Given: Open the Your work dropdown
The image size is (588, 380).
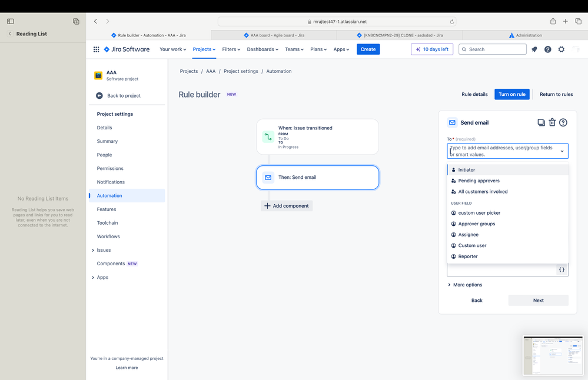Looking at the screenshot, I should tap(173, 49).
